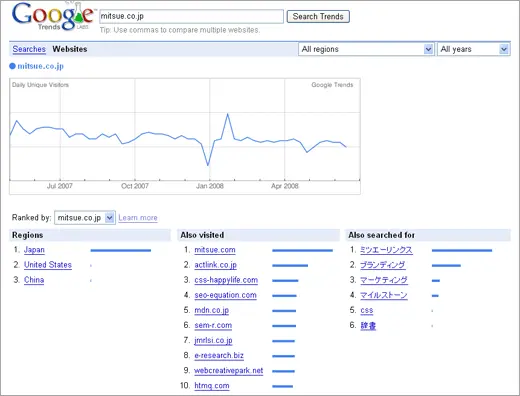The height and width of the screenshot is (396, 520).
Task: Click the January 2008 spike on the graph
Action: point(228,114)
